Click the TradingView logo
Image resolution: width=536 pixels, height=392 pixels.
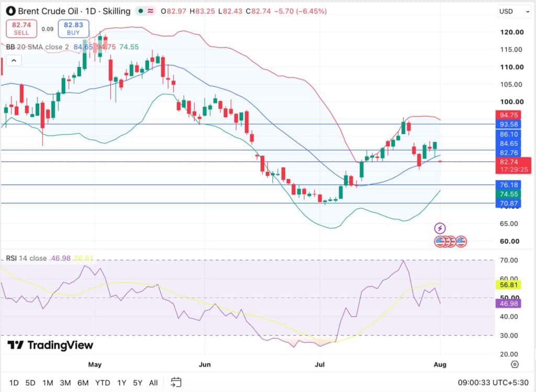tap(50, 345)
